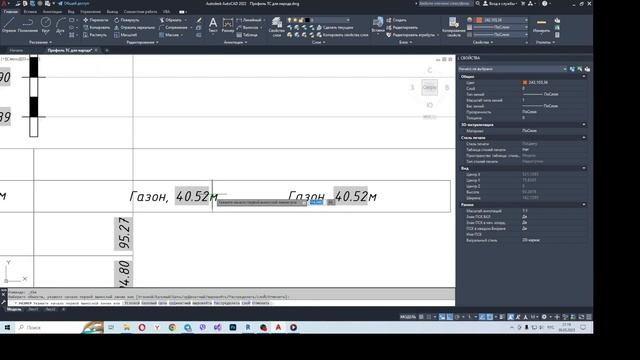The height and width of the screenshot is (360, 640).
Task: Click the Create block (Создать) tool
Action: (x=396, y=20)
